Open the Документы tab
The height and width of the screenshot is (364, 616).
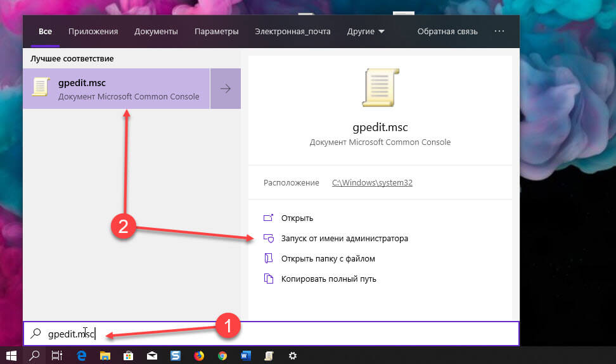point(156,32)
